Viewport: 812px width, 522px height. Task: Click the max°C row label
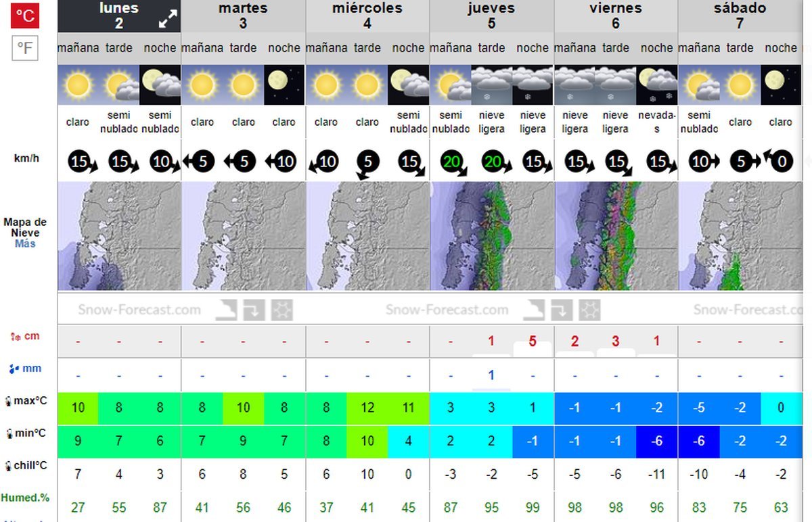click(25, 401)
